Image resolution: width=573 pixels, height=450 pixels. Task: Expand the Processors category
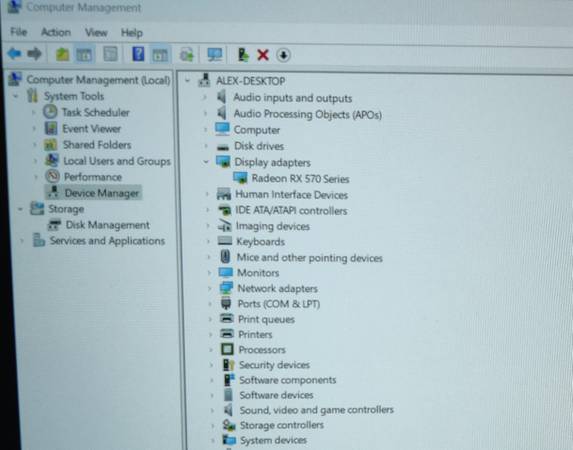pos(210,349)
